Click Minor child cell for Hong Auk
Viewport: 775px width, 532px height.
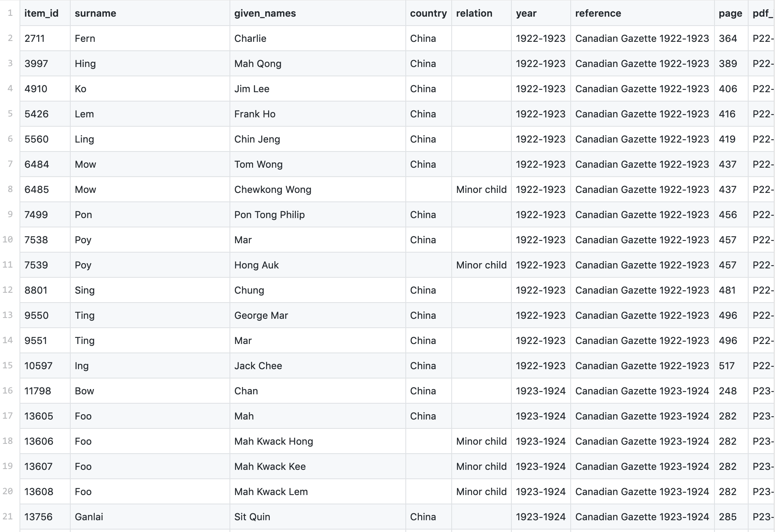(481, 265)
